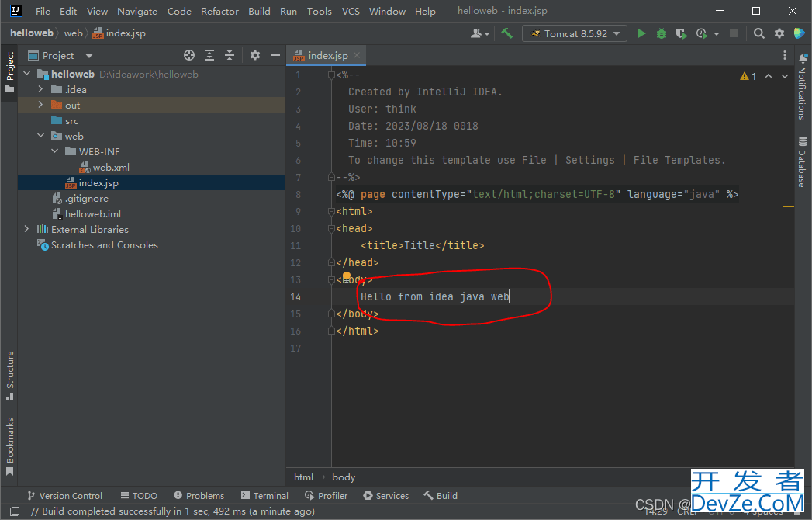This screenshot has width=812, height=520.
Task: Click body in the editor breadcrumb
Action: click(344, 477)
